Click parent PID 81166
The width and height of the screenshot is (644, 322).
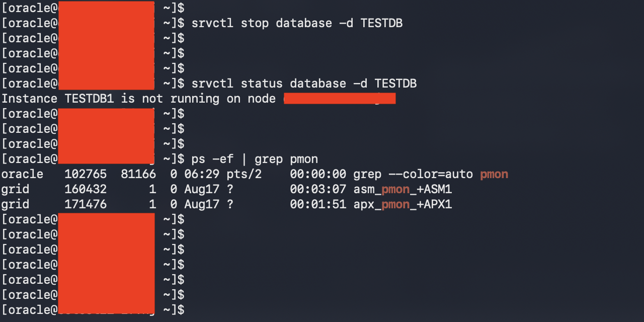click(138, 174)
